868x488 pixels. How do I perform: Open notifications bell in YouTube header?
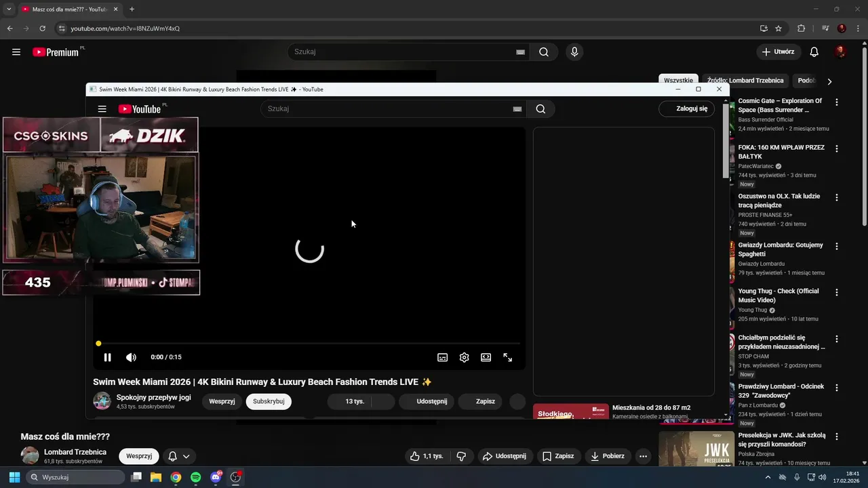point(814,52)
